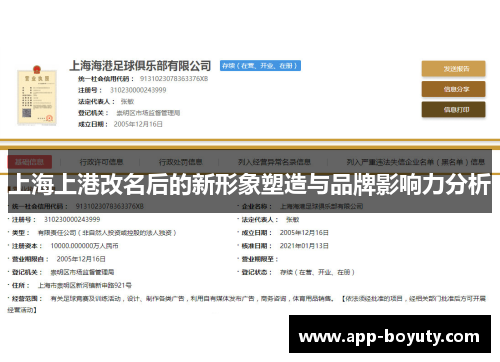Switch to the 行政许可信息 tab
The image size is (500, 362).
[x=101, y=162]
